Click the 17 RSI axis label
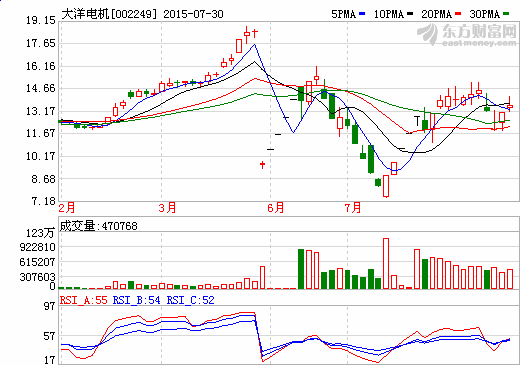This screenshot has height=365, width=520. (x=50, y=360)
